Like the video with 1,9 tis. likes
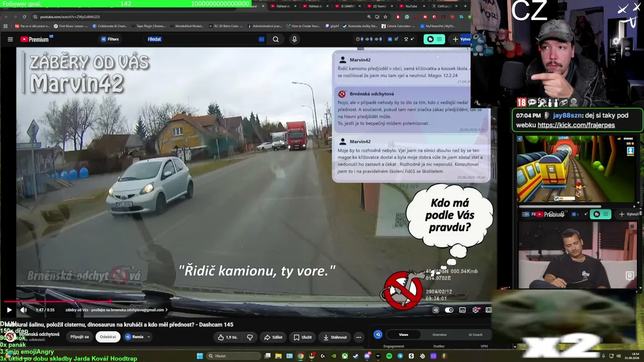The height and width of the screenshot is (362, 644). click(x=228, y=337)
